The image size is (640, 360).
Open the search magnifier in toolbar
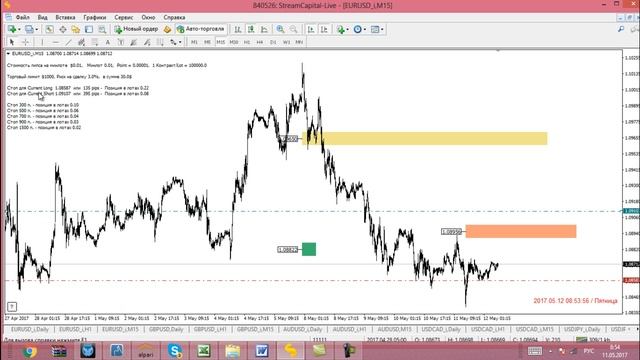click(621, 29)
